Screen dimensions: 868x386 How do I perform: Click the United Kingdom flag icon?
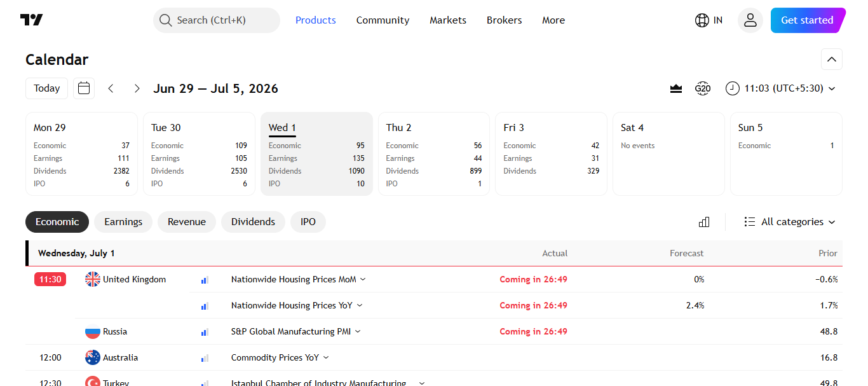click(93, 279)
